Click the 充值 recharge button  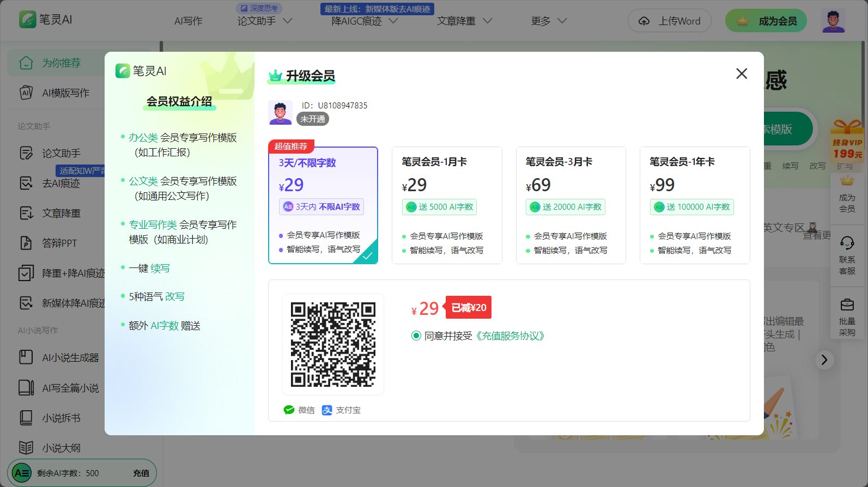pos(141,473)
